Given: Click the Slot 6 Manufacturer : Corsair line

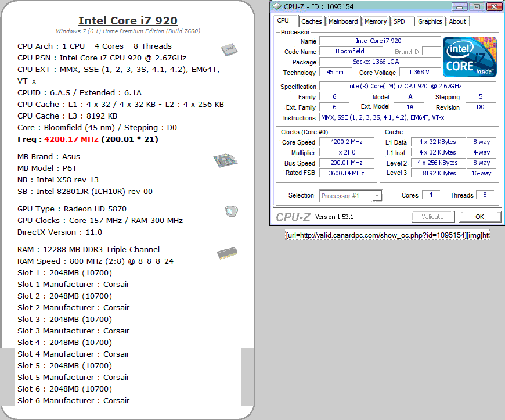Looking at the screenshot, I should click(x=74, y=400).
